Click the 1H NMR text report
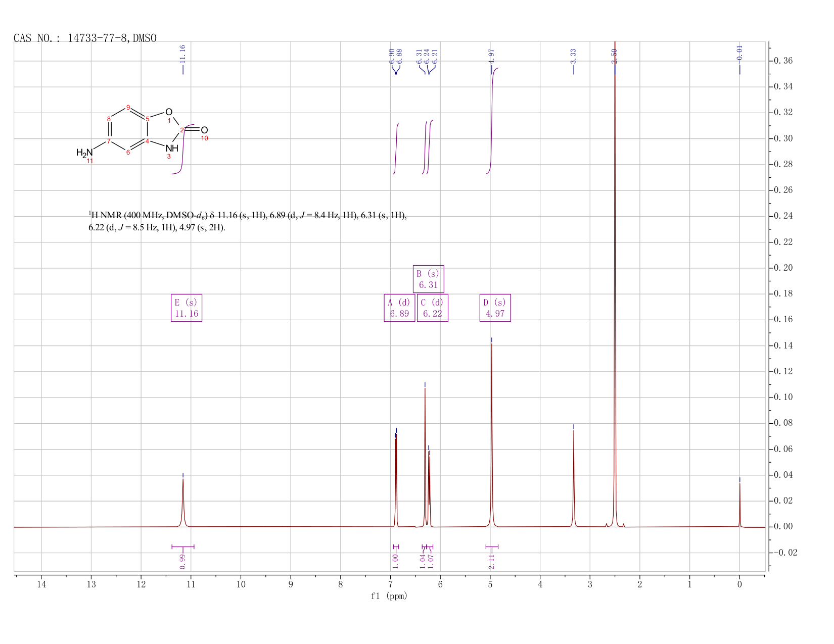 (x=248, y=222)
